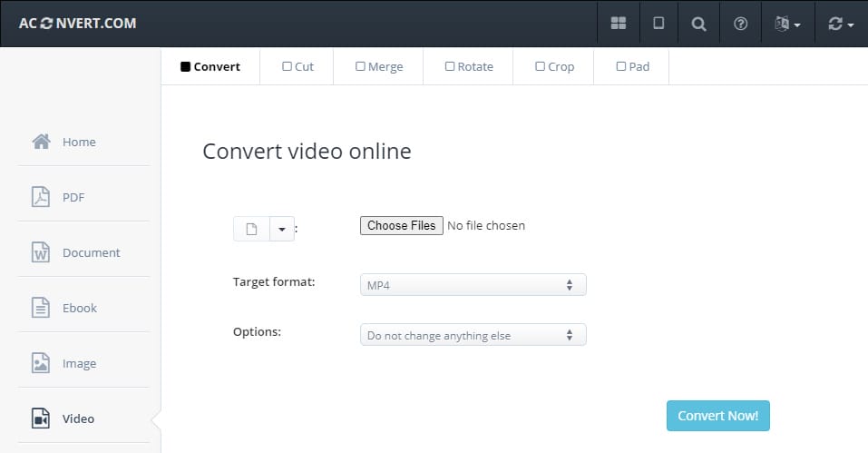Click the grid view icon in top bar
Screen dimensions: 868x453
(619, 24)
